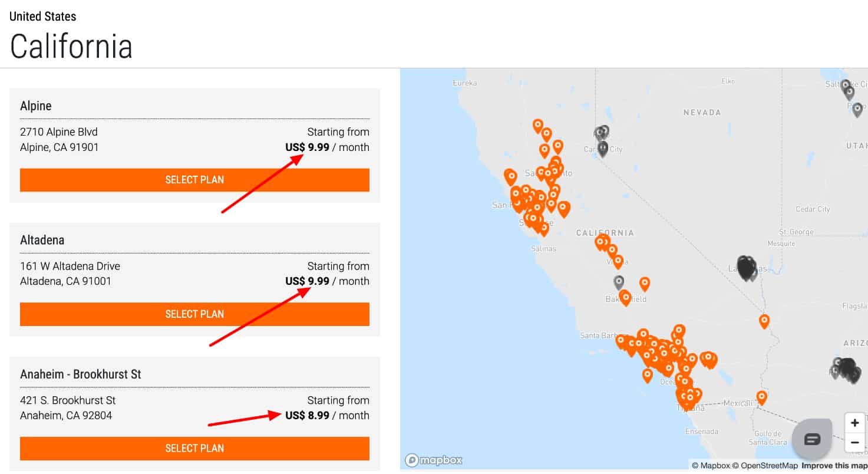The width and height of the screenshot is (868, 474).
Task: Click the gray pin near Carson City
Action: tap(602, 148)
